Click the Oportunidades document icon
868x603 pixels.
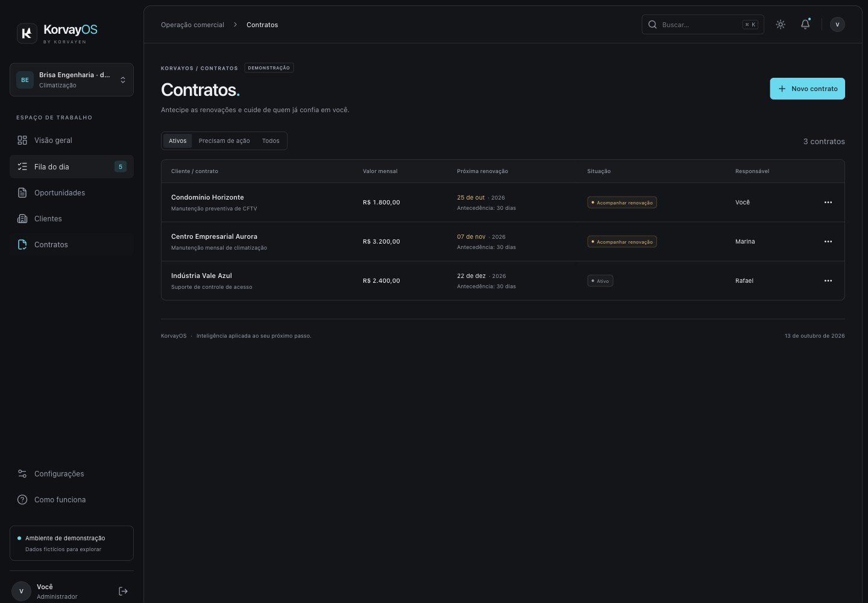click(22, 192)
